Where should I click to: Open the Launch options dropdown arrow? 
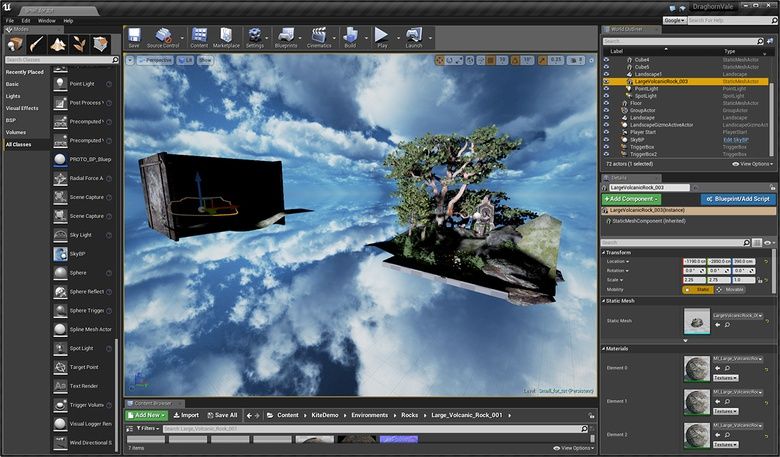[430, 38]
